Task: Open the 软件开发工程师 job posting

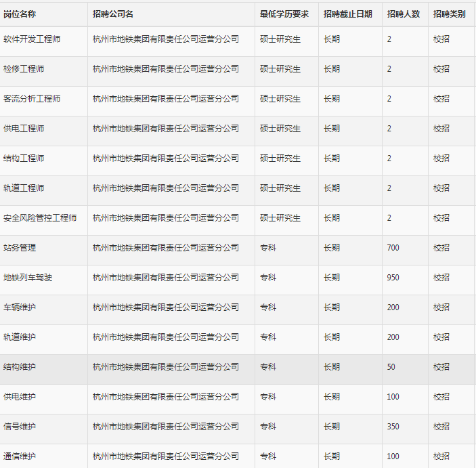Action: (32, 39)
